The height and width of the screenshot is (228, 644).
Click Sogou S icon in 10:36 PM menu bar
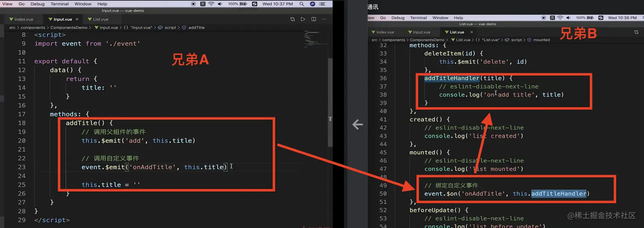pos(601,18)
